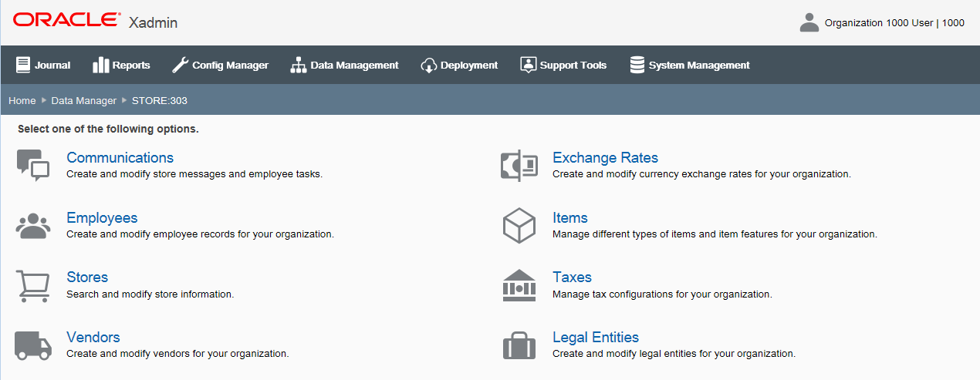Click 'Search and modify store information.' text
980x380 pixels.
click(150, 294)
